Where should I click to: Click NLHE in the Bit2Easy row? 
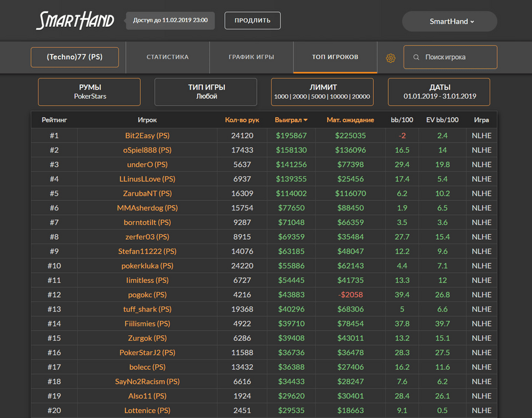pyautogui.click(x=482, y=136)
